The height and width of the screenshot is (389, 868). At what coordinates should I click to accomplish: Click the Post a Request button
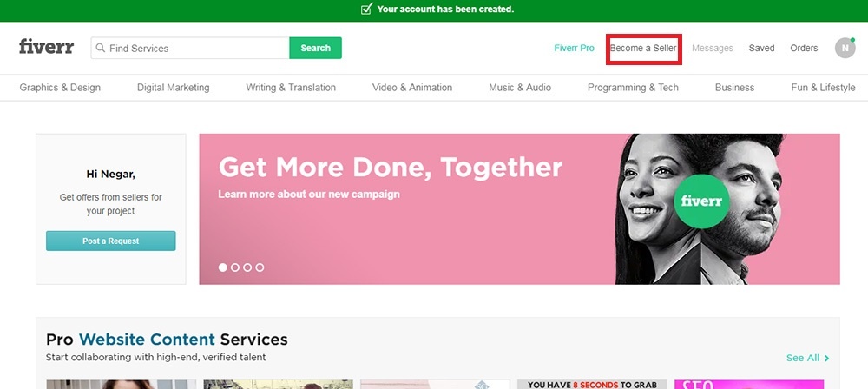(111, 241)
